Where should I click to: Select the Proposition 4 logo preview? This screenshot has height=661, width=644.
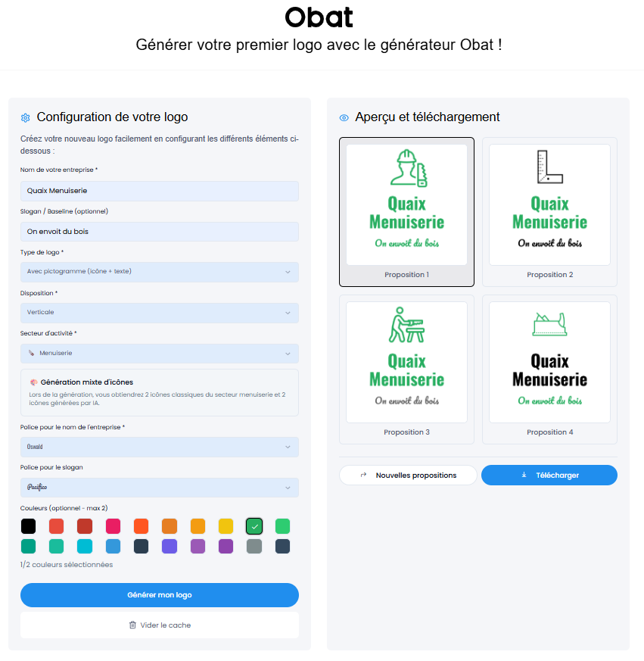click(x=549, y=363)
